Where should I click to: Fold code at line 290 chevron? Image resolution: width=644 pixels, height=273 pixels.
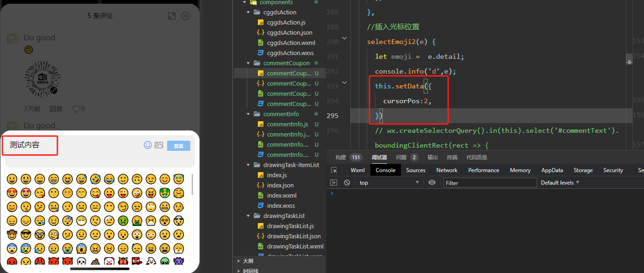click(344, 38)
